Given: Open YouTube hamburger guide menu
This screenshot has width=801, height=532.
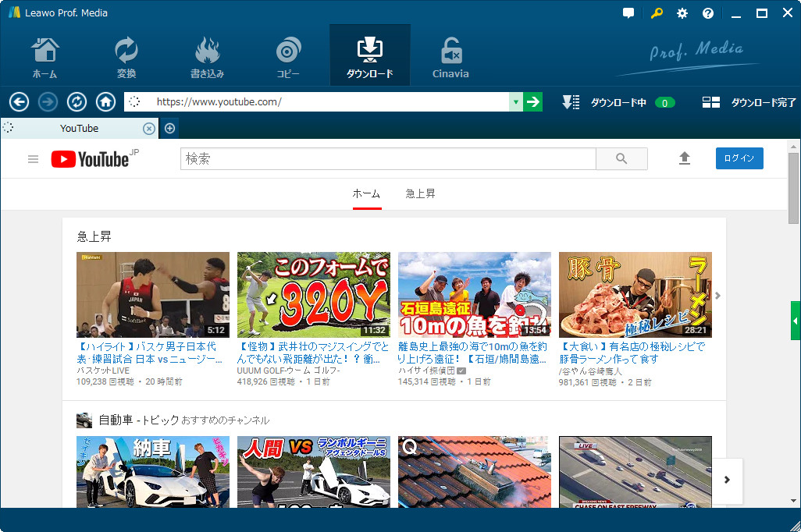Looking at the screenshot, I should point(34,159).
